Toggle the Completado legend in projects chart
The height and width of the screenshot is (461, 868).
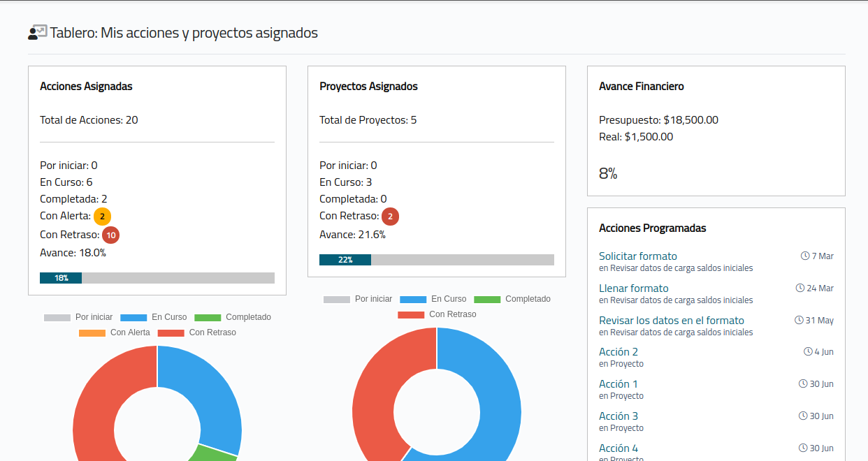[x=512, y=299]
